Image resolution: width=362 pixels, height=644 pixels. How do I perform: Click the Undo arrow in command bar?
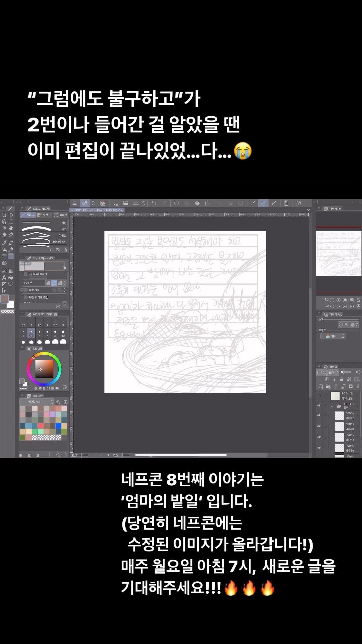tap(154, 203)
